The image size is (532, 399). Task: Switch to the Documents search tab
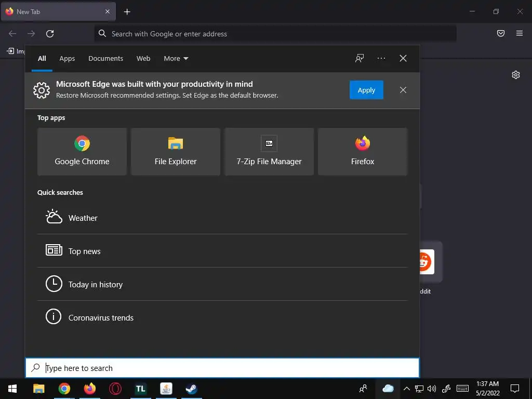click(105, 58)
